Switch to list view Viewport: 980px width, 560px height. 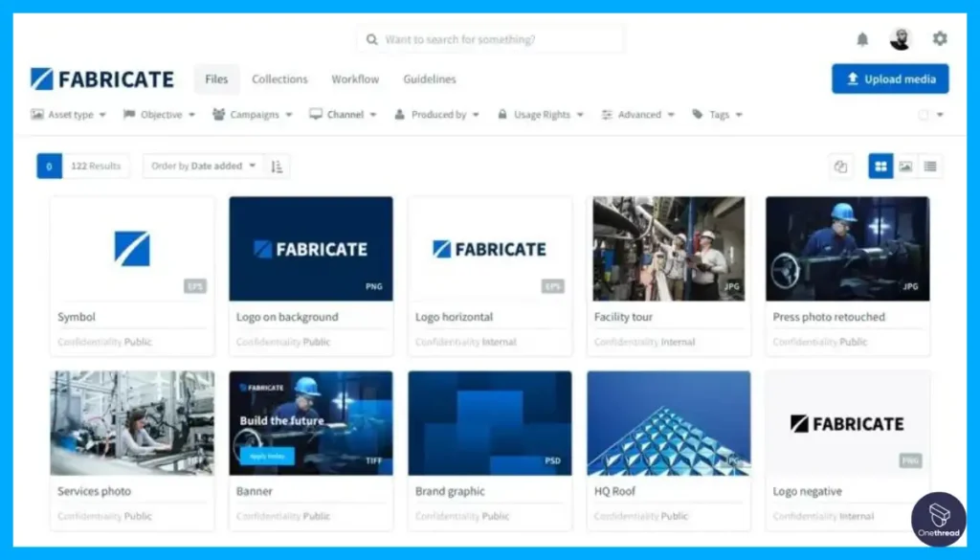tap(930, 167)
